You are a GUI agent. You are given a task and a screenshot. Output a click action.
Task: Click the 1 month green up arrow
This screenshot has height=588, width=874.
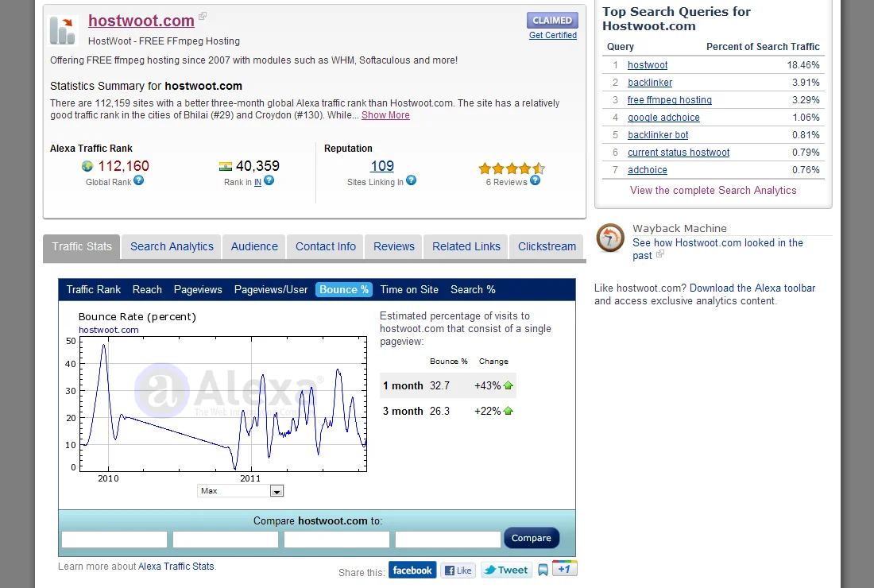509,385
